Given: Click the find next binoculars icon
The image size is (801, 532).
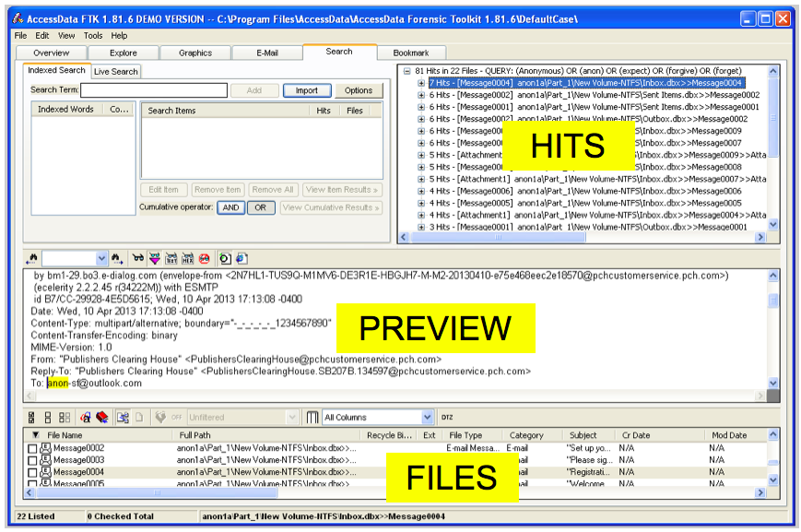Looking at the screenshot, I should click(117, 258).
